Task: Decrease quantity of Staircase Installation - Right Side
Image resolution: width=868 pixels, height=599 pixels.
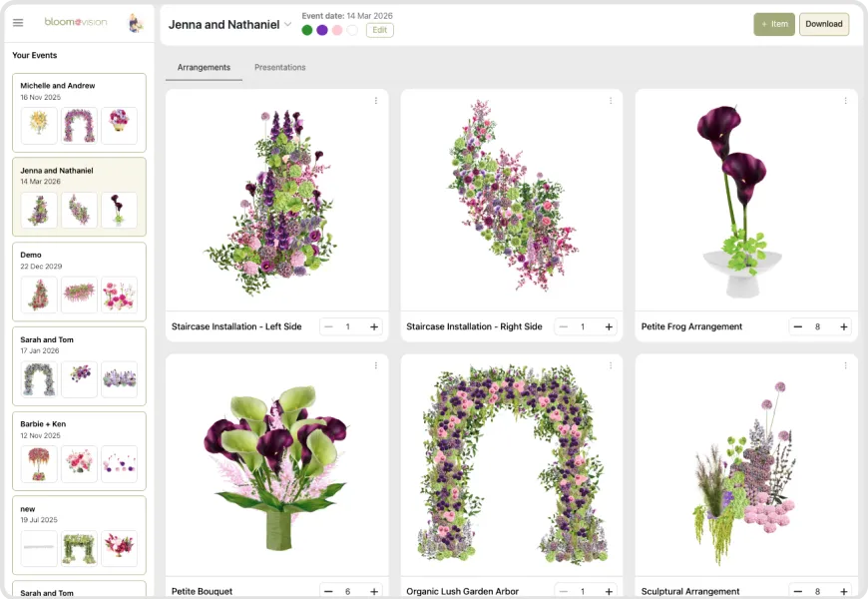Action: [x=564, y=326]
